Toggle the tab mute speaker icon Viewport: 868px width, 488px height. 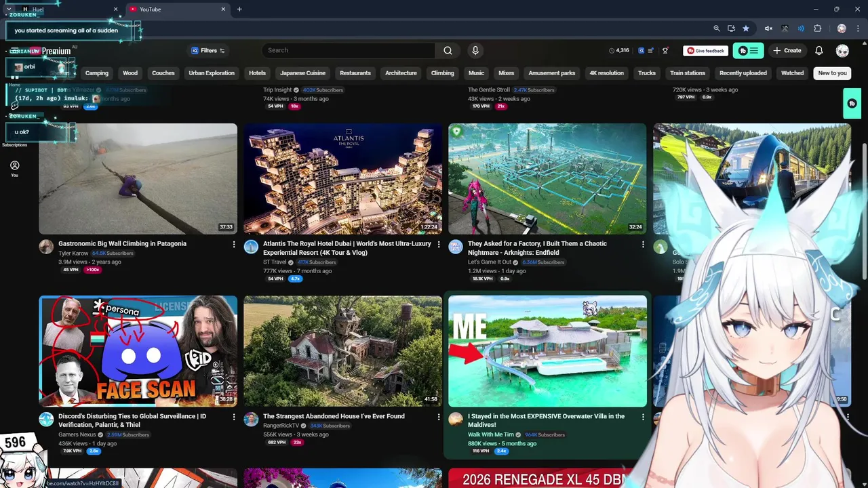point(768,28)
